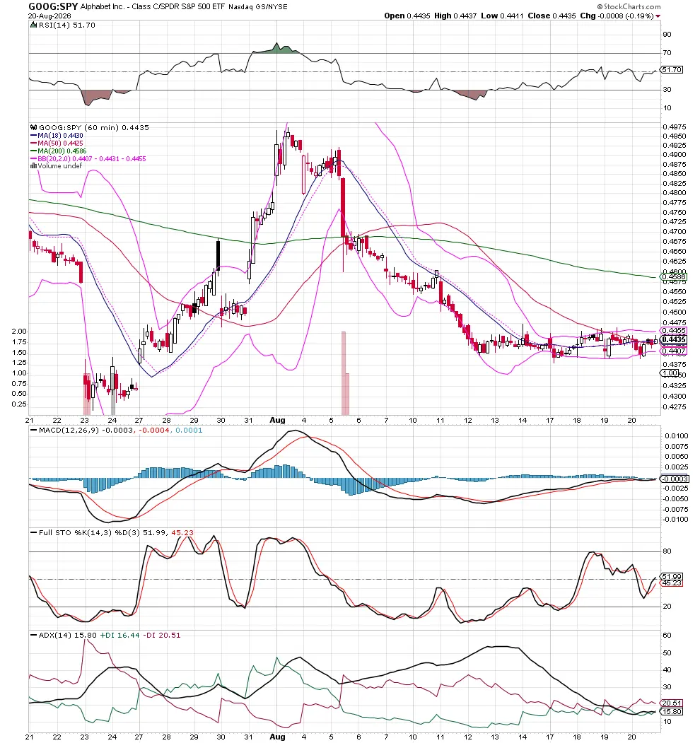Click the 0.4975 price axis label
The width and height of the screenshot is (700, 743).
click(674, 127)
